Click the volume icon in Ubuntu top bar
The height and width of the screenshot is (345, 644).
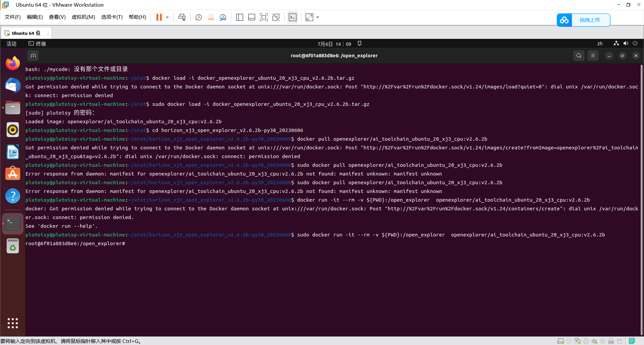[626, 43]
